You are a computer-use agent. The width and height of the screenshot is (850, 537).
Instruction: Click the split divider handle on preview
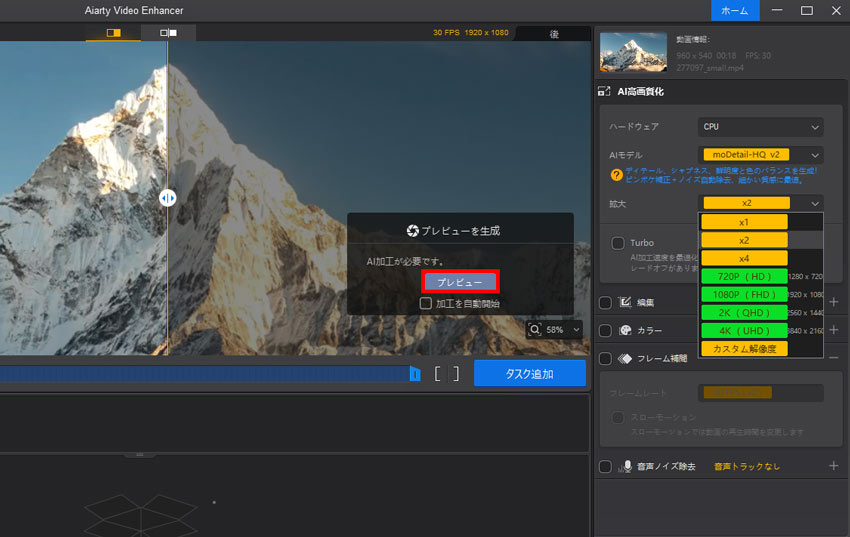click(x=167, y=198)
